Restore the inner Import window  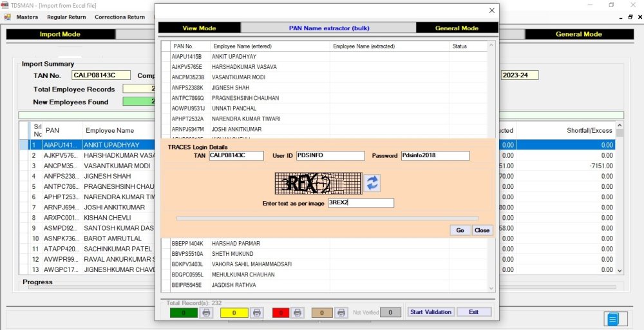click(x=630, y=17)
